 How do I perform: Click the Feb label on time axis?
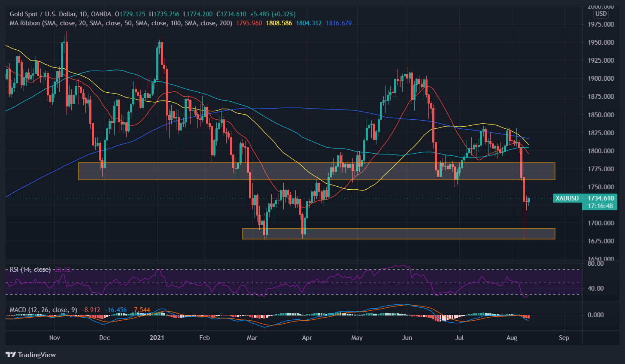point(205,338)
